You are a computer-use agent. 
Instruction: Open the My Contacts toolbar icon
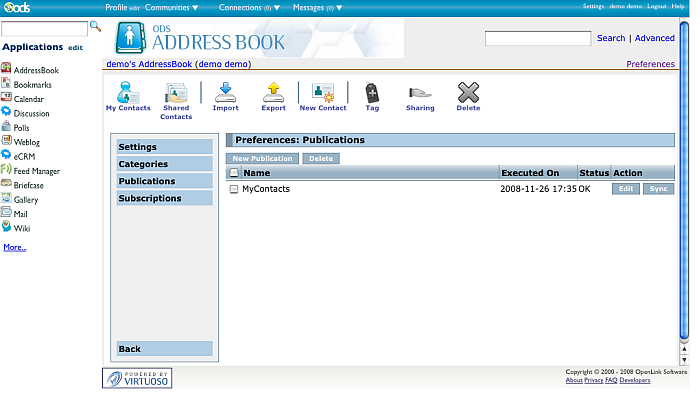click(x=127, y=94)
